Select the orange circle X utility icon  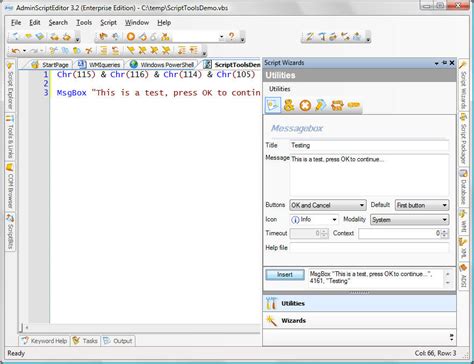click(x=305, y=106)
